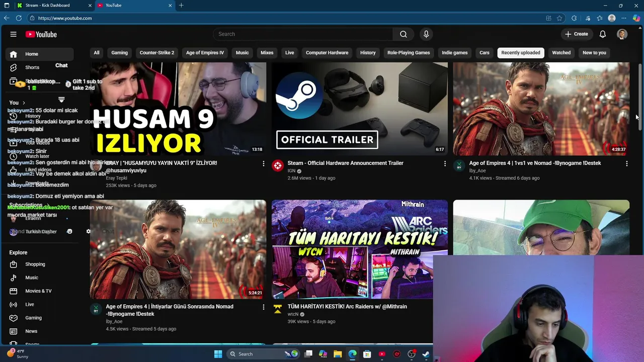Open the Eray Tepki channel link

(117, 178)
